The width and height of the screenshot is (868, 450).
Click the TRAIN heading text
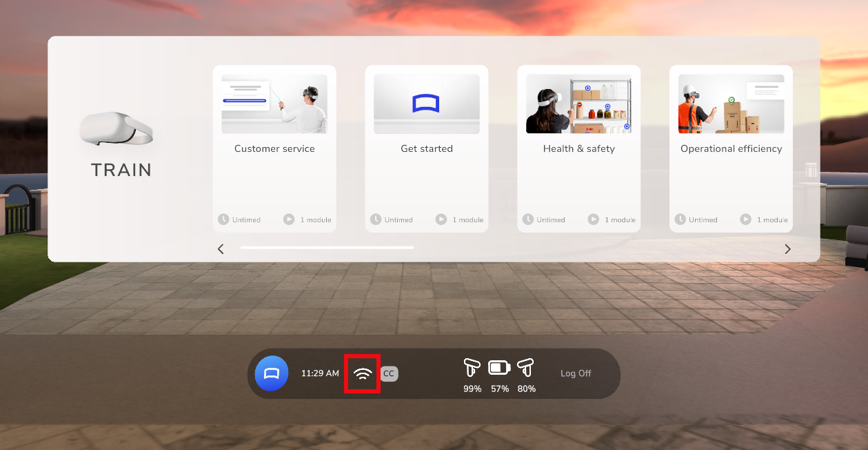[121, 170]
